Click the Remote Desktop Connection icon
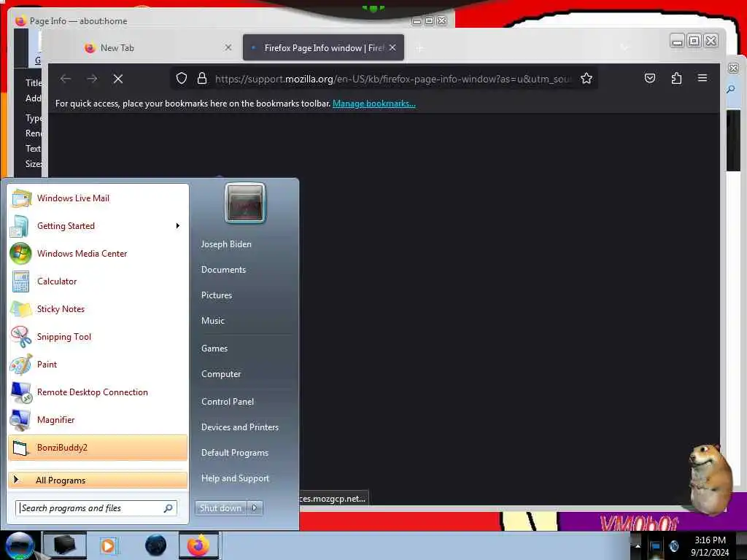 pos(21,392)
